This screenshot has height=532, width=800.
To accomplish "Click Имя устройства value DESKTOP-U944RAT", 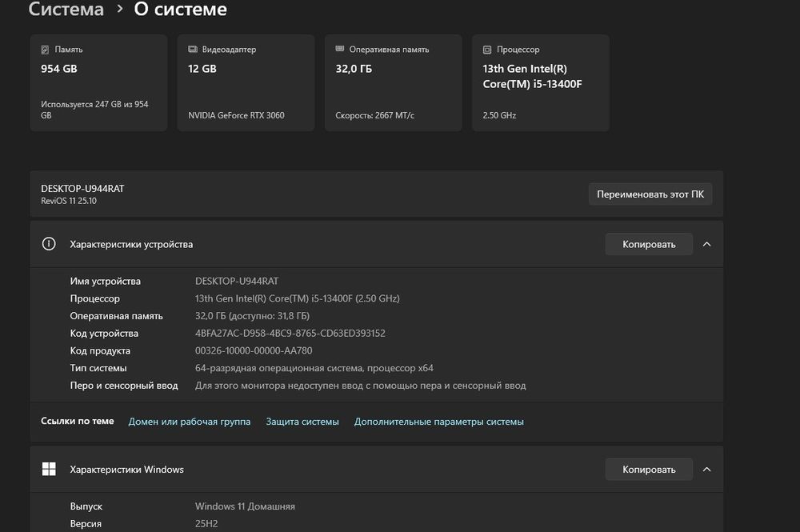I will (x=237, y=281).
